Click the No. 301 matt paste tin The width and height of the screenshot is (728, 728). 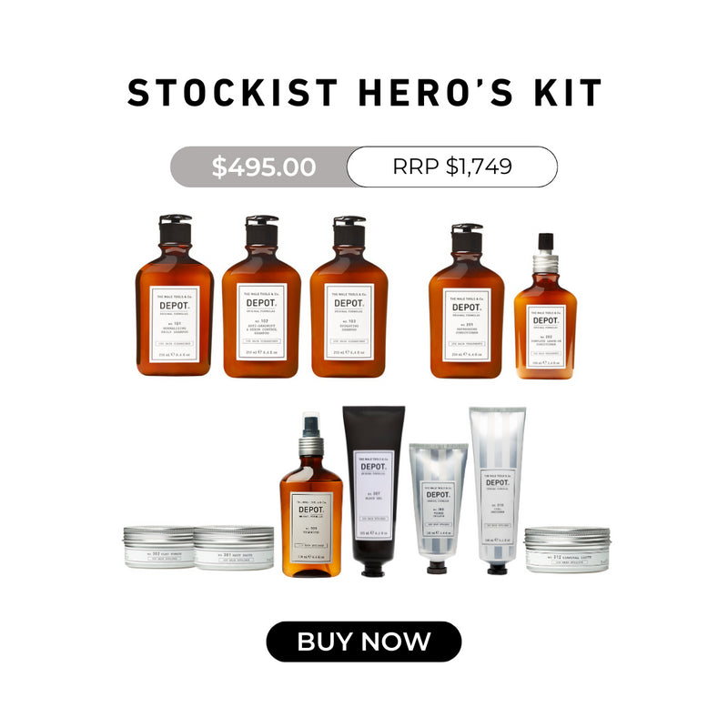coord(234,548)
